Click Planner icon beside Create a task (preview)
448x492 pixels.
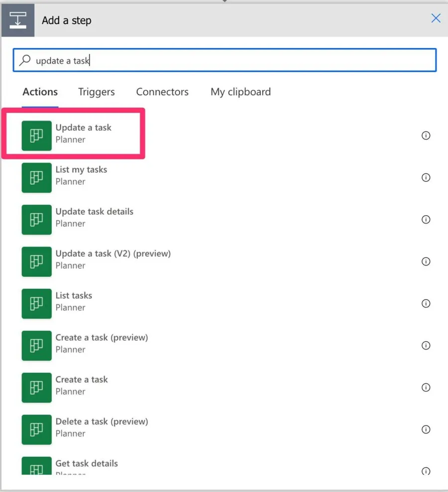tap(37, 346)
